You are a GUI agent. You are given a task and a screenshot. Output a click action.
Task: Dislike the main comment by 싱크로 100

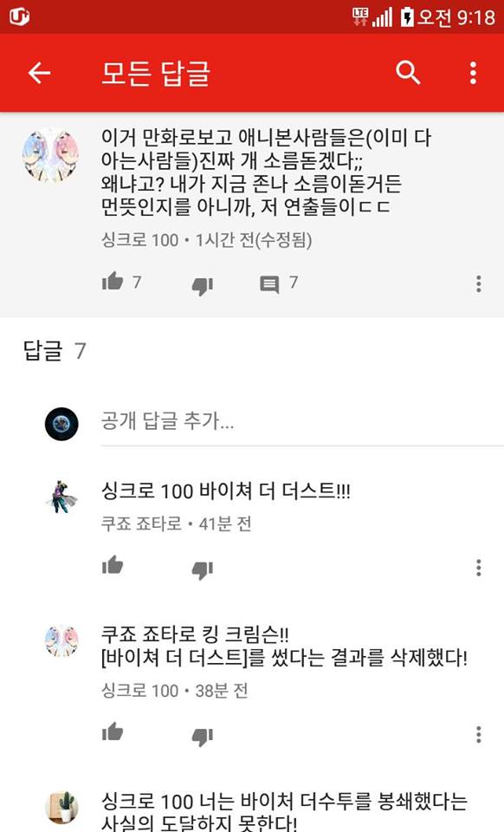coord(202,285)
